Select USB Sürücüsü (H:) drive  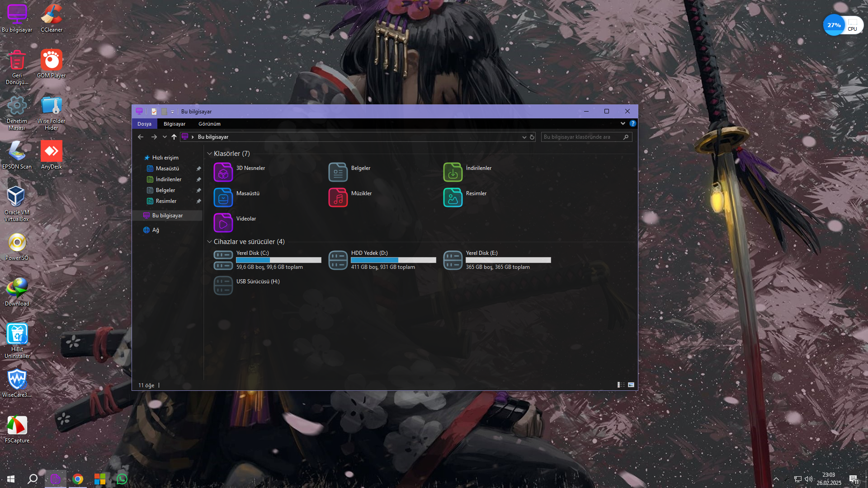pyautogui.click(x=223, y=286)
